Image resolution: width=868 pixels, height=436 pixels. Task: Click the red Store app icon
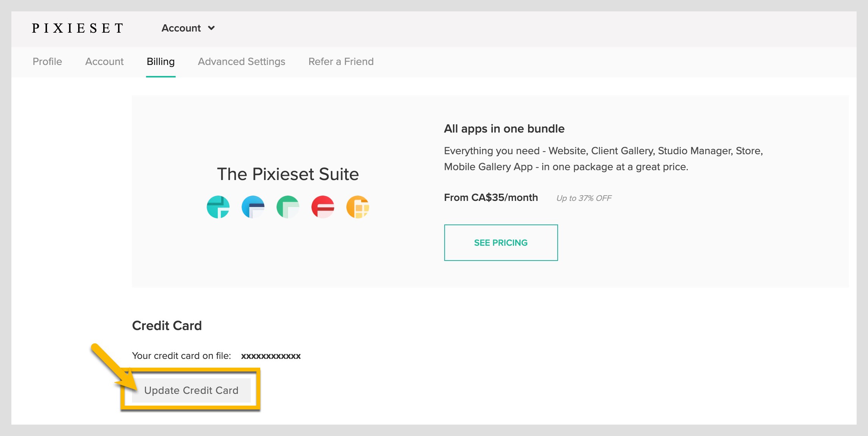pos(322,207)
